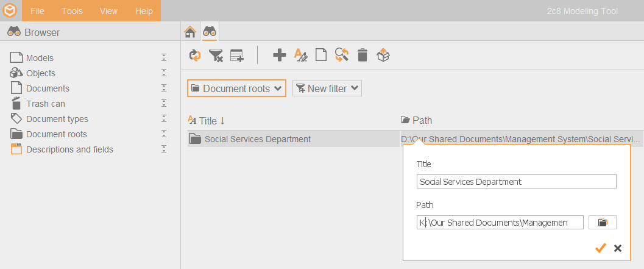Expand the Models section in Browser
Image resolution: width=644 pixels, height=269 pixels.
point(164,57)
